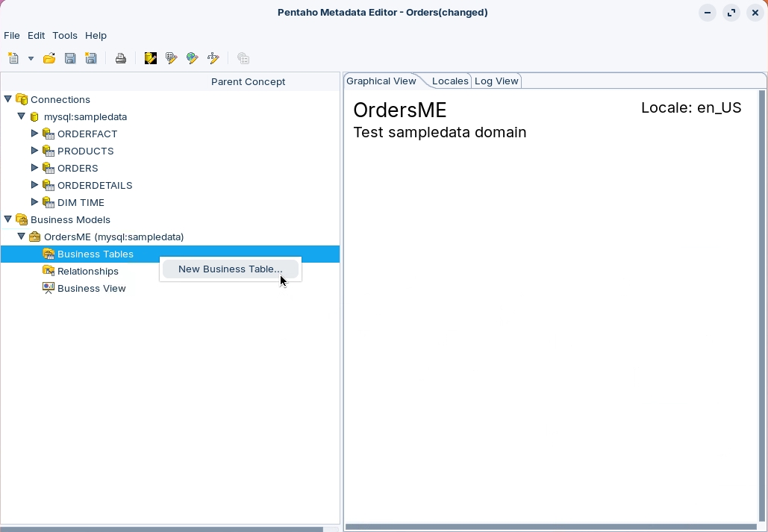
Task: Click the New file toolbar icon
Action: point(13,58)
